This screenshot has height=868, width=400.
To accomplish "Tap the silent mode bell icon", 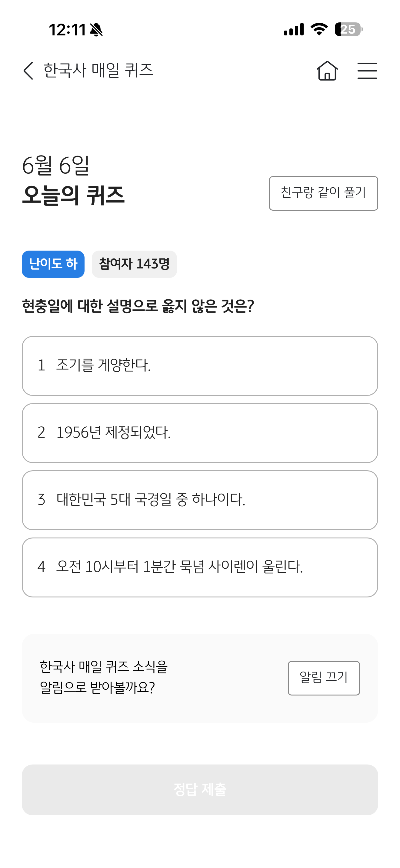I will (96, 30).
